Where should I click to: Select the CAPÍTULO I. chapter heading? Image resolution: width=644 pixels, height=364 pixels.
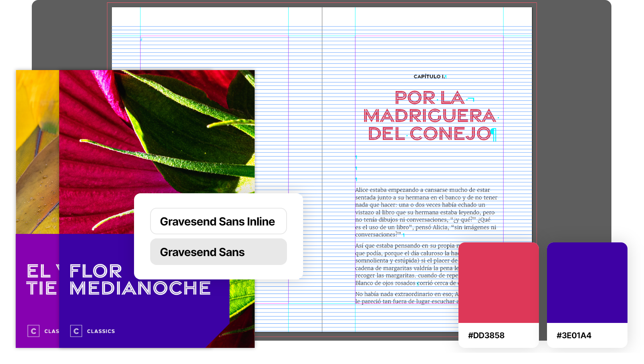pyautogui.click(x=429, y=77)
